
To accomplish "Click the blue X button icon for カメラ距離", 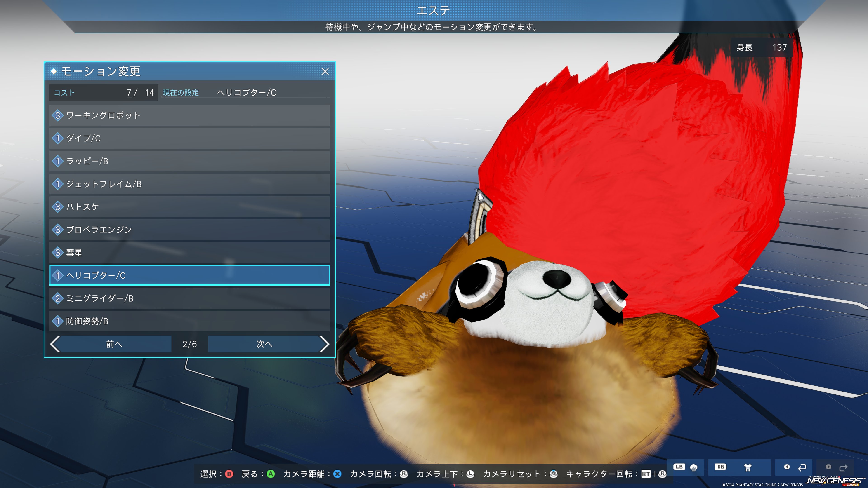I will [x=337, y=474].
